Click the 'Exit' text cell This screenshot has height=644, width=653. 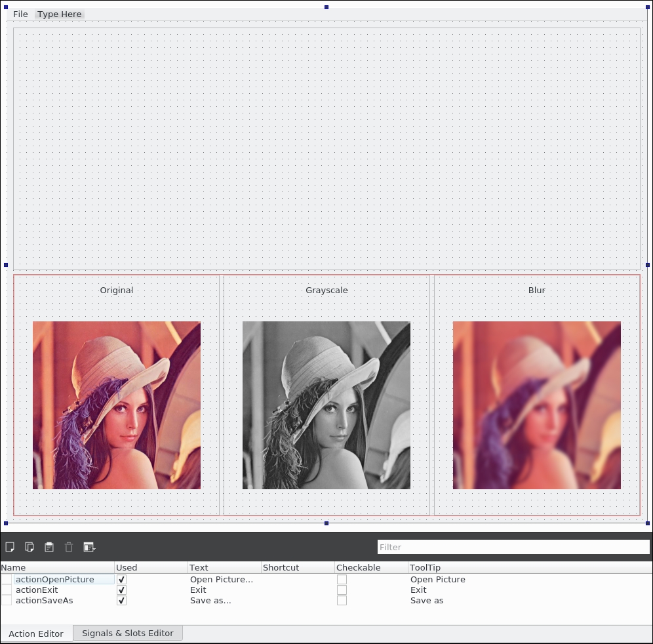[198, 590]
